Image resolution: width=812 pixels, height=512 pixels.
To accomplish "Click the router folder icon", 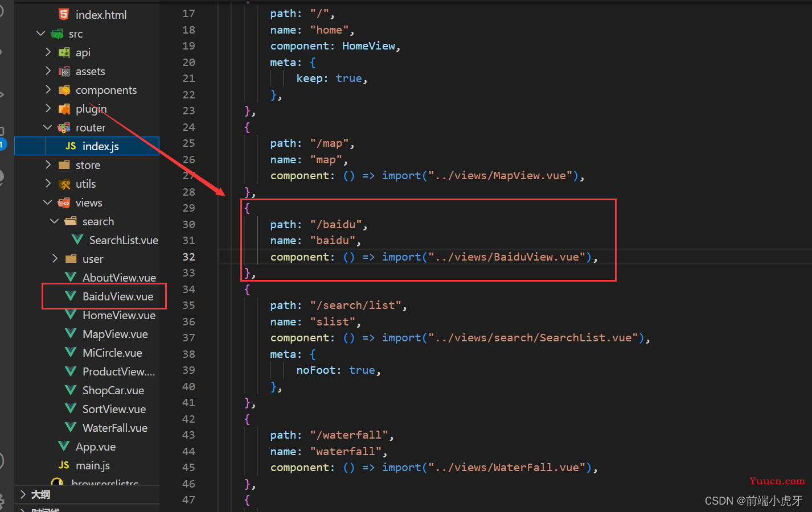I will (64, 127).
